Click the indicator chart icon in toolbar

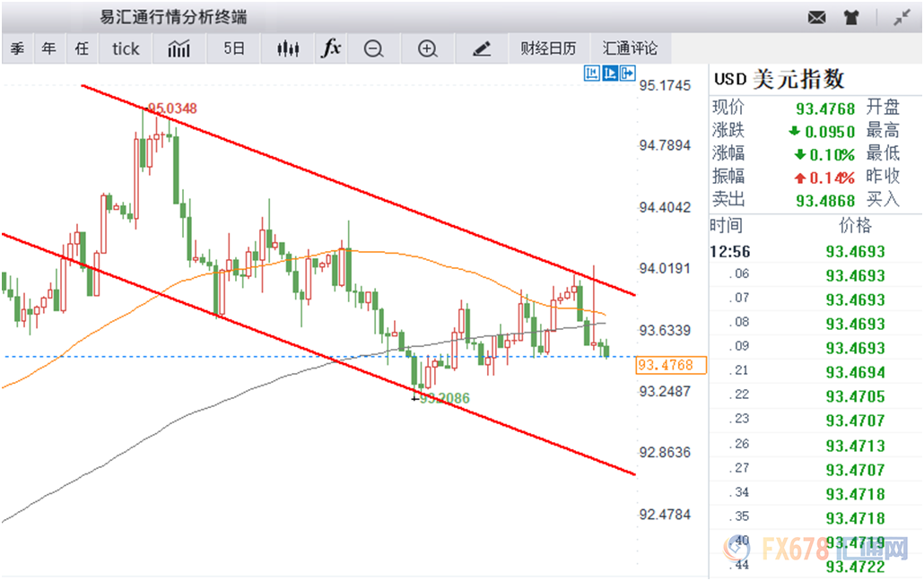pos(179,48)
